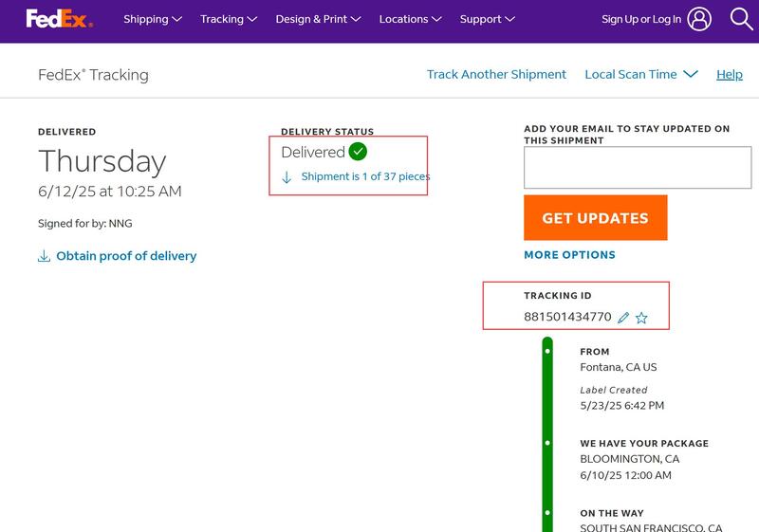Open Obtain proof of delivery link
The height and width of the screenshot is (532, 759).
point(126,256)
